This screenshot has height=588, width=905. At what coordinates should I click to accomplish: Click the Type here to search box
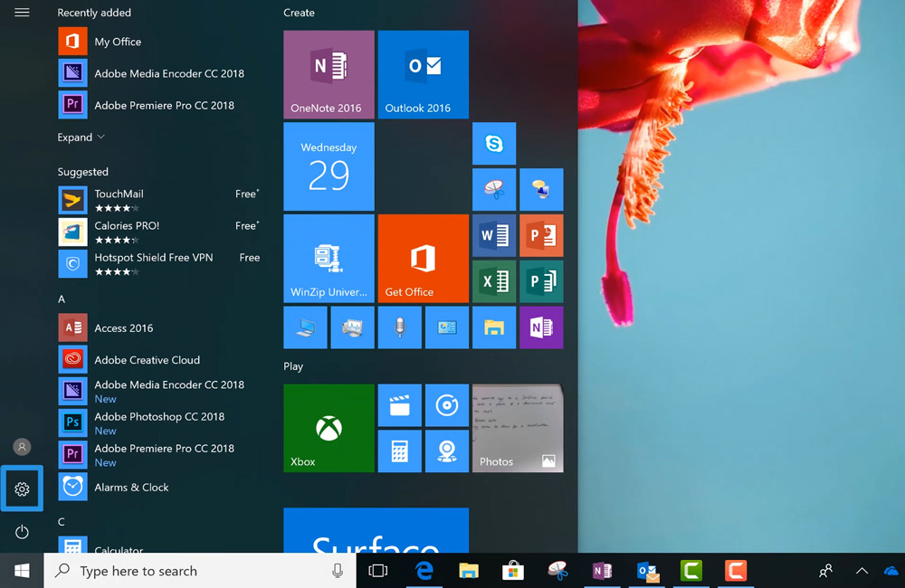[x=200, y=571]
